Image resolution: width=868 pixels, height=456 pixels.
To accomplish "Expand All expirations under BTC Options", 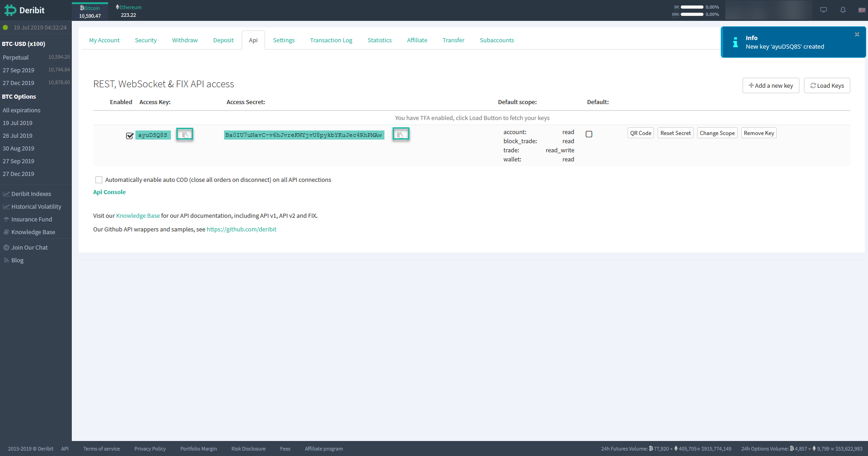I will (21, 110).
